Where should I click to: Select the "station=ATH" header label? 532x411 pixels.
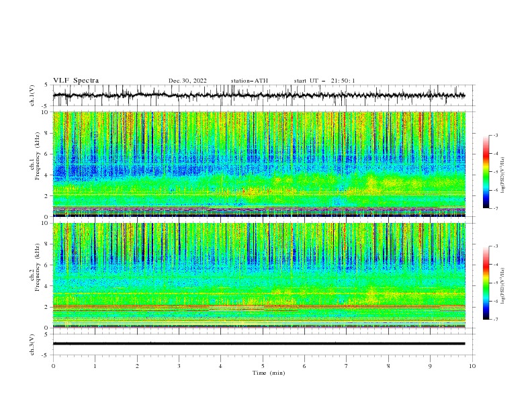[249, 81]
